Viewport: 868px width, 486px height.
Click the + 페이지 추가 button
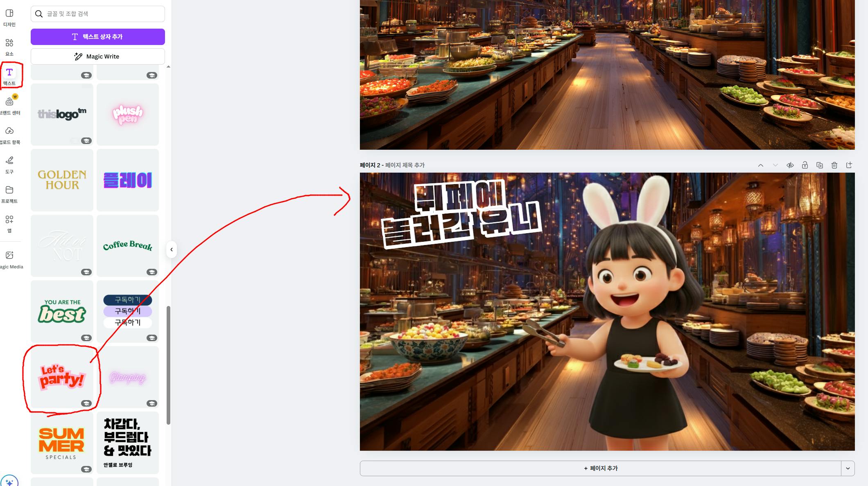pyautogui.click(x=601, y=468)
